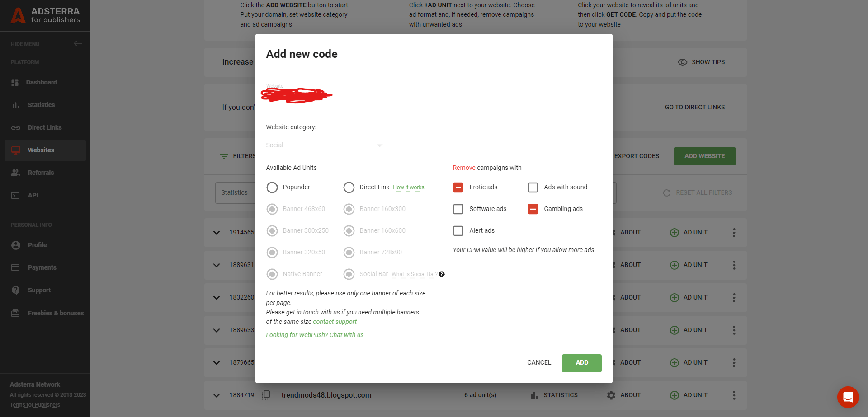Open the Direct Links section
Screen dimensions: 868x417
point(44,127)
